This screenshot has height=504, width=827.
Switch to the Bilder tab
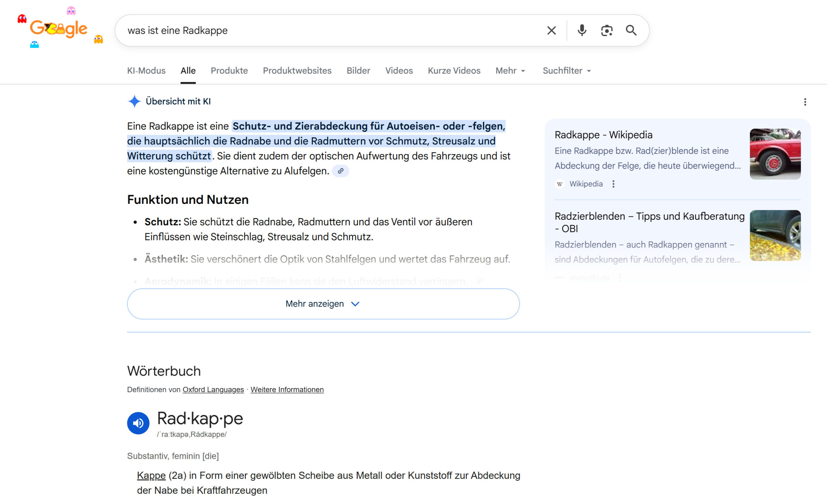358,71
